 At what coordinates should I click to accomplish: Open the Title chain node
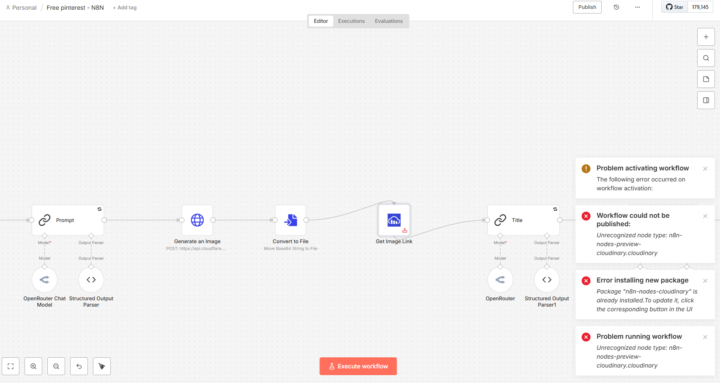(x=523, y=220)
